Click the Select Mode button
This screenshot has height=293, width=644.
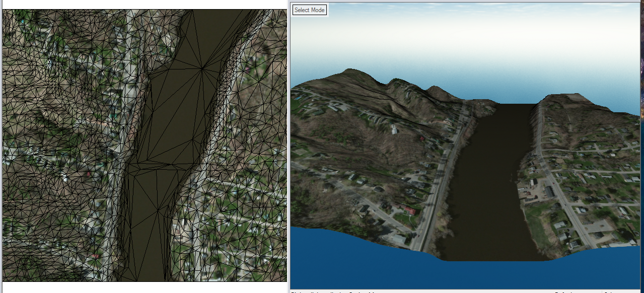click(x=310, y=10)
